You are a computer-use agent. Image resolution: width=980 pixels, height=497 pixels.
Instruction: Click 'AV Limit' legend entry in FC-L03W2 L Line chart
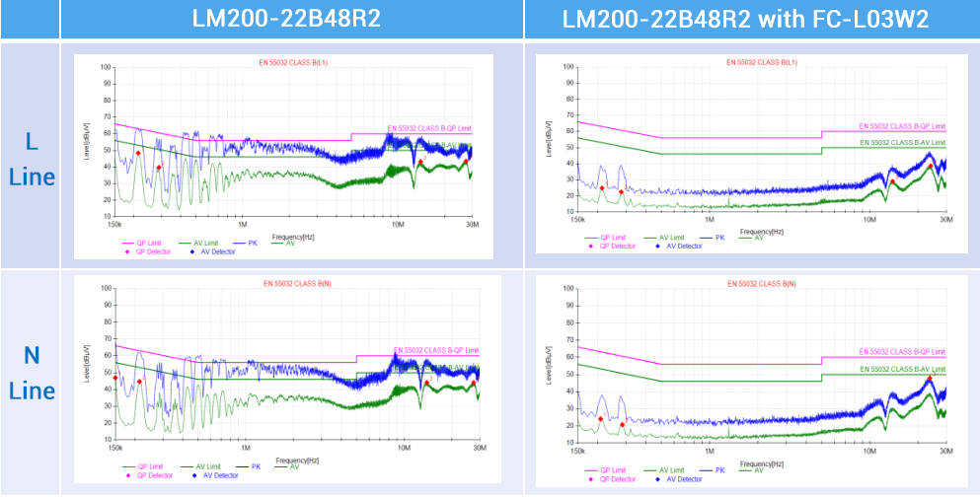click(x=664, y=238)
